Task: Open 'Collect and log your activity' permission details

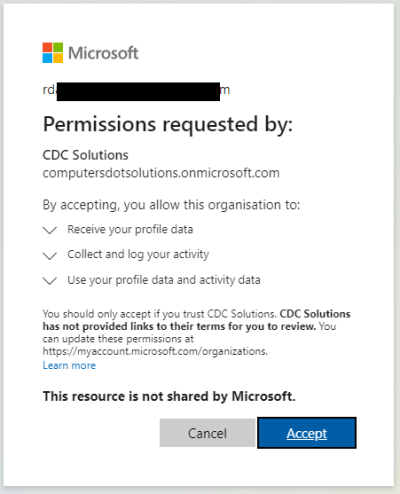Action: 138,255
